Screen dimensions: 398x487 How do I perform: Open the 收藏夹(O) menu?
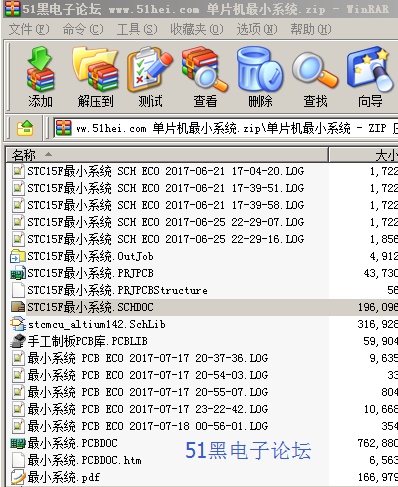click(x=196, y=29)
